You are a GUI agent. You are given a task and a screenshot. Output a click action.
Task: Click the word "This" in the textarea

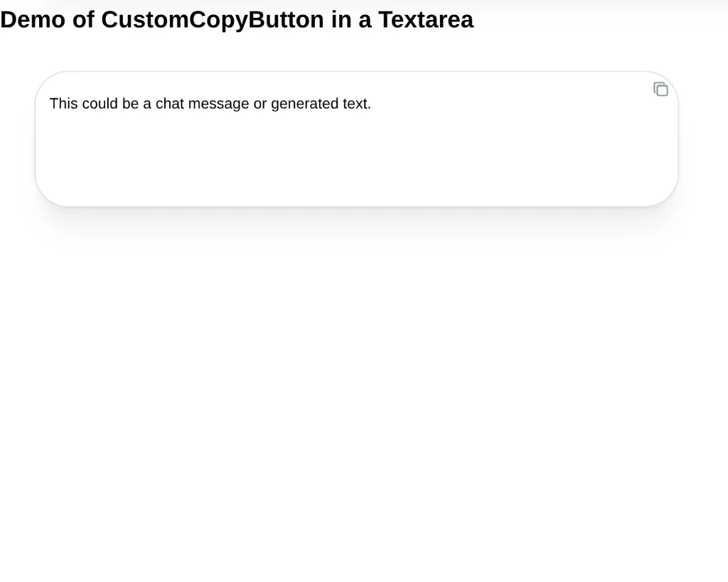tap(63, 104)
